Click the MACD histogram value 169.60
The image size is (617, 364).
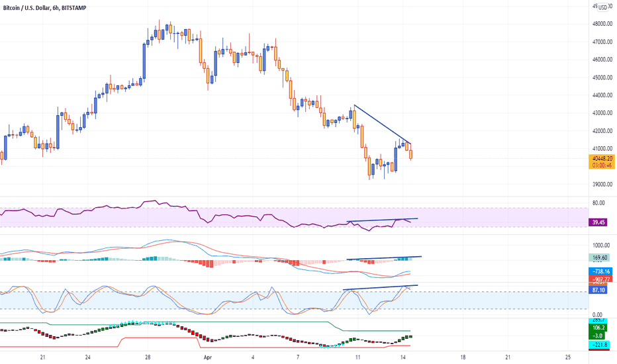pos(599,257)
